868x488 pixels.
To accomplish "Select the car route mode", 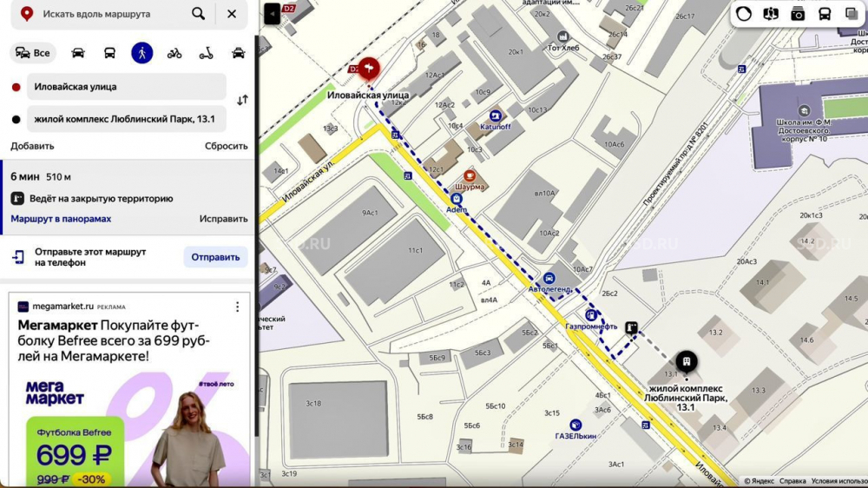I will [78, 53].
